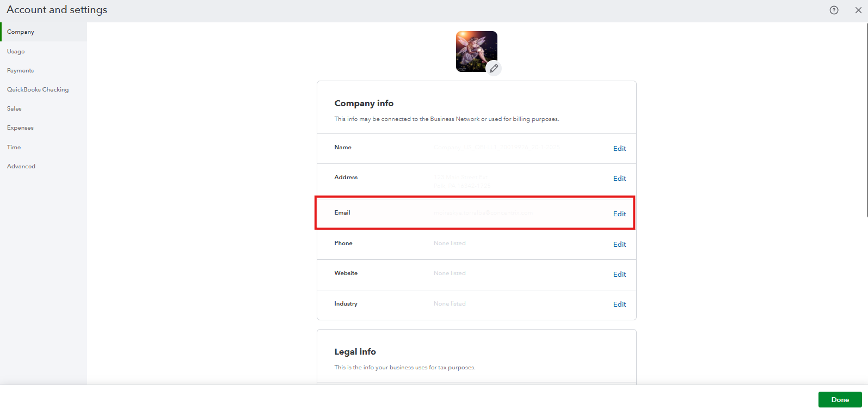This screenshot has height=414, width=868.
Task: Switch to the Usage tab
Action: coord(16,52)
